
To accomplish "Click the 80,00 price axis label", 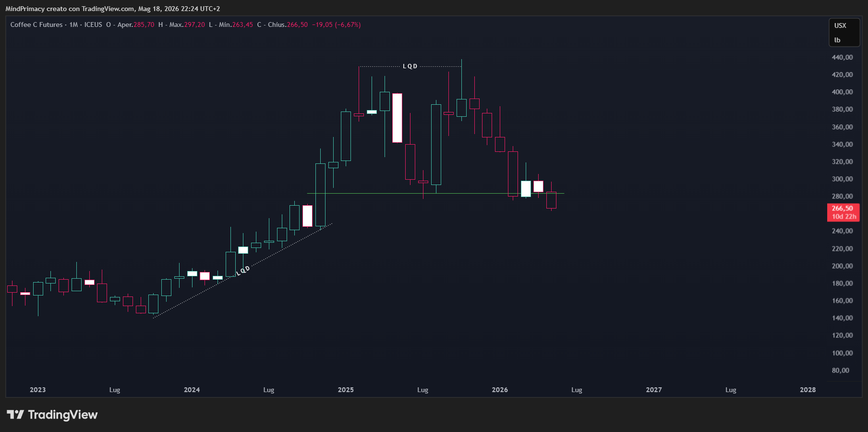I will 840,370.
